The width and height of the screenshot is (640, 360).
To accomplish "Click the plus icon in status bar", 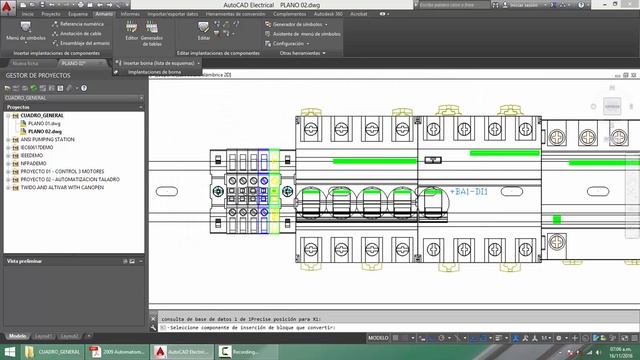I will [x=575, y=338].
